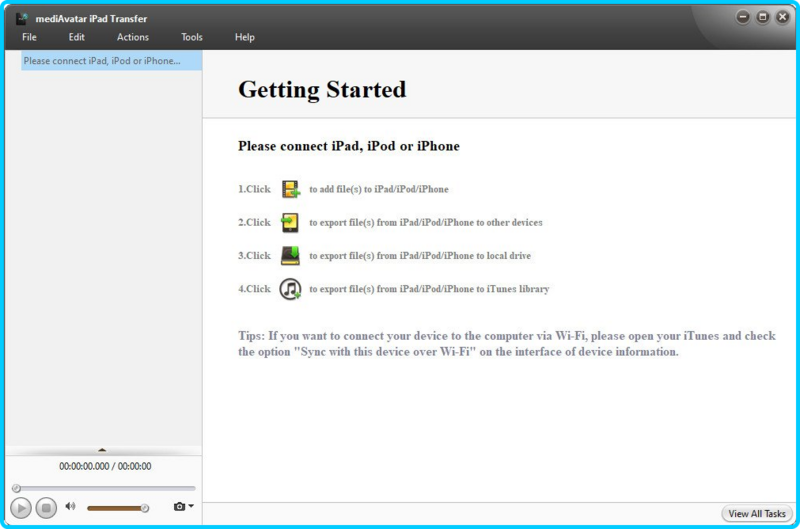Close the mediAvatar iPad Transfer window
The height and width of the screenshot is (529, 800).
click(x=783, y=17)
